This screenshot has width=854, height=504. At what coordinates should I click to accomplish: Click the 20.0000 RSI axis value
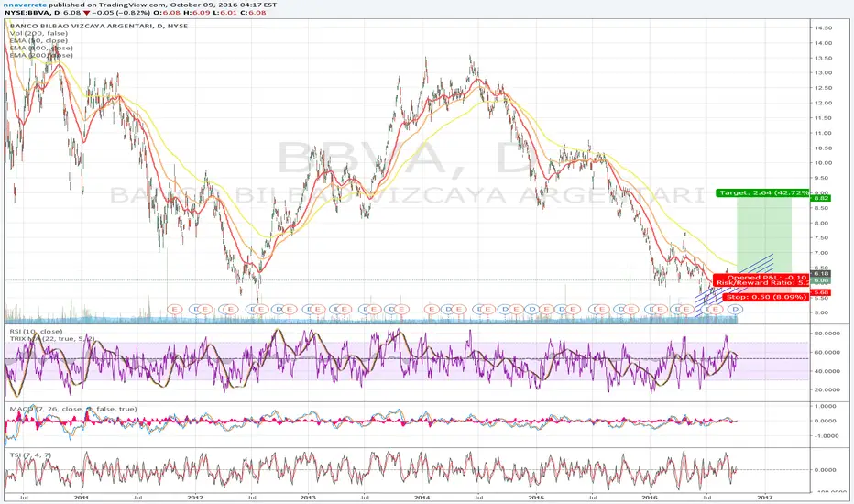827,389
